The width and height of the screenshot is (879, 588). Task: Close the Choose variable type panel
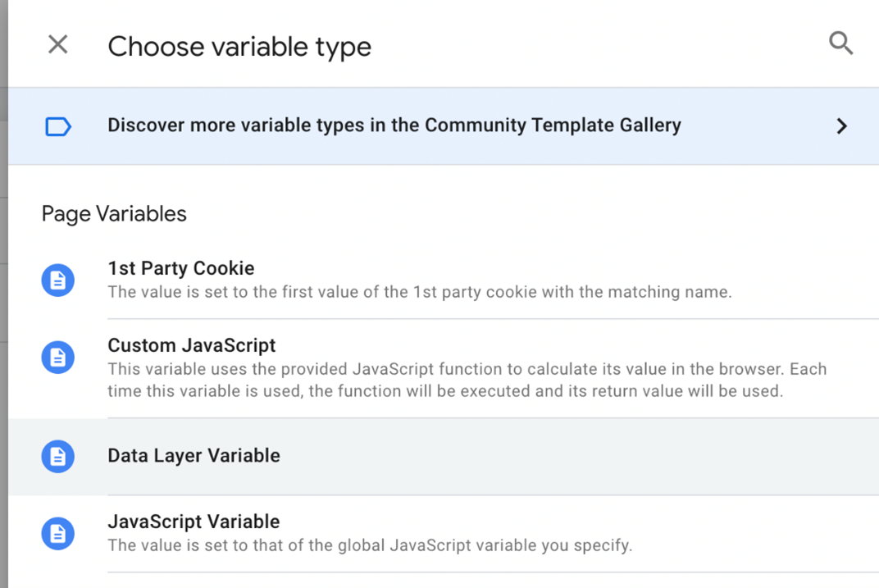(57, 44)
